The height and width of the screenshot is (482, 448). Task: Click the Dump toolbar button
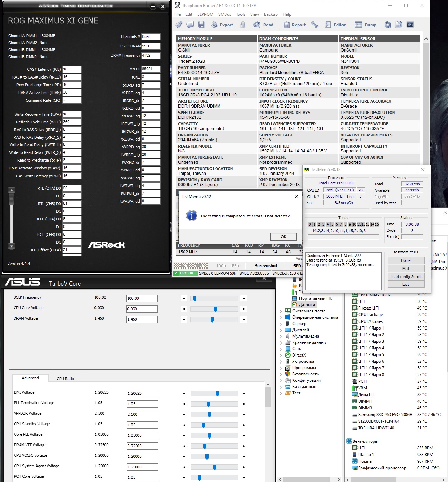pyautogui.click(x=366, y=25)
